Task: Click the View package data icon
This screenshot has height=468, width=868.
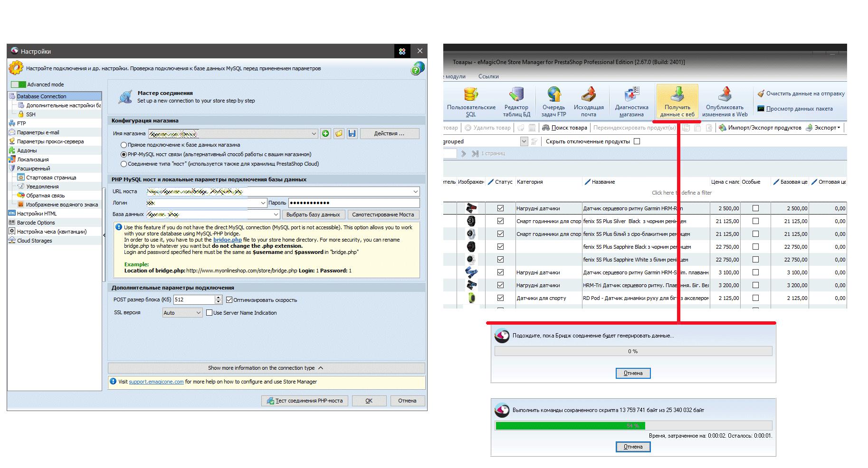Action: 761,109
